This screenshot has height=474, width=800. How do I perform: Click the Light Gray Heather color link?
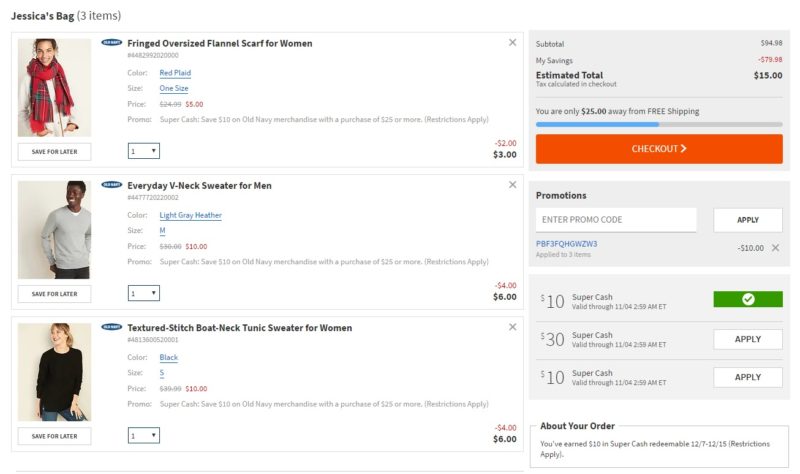(190, 215)
